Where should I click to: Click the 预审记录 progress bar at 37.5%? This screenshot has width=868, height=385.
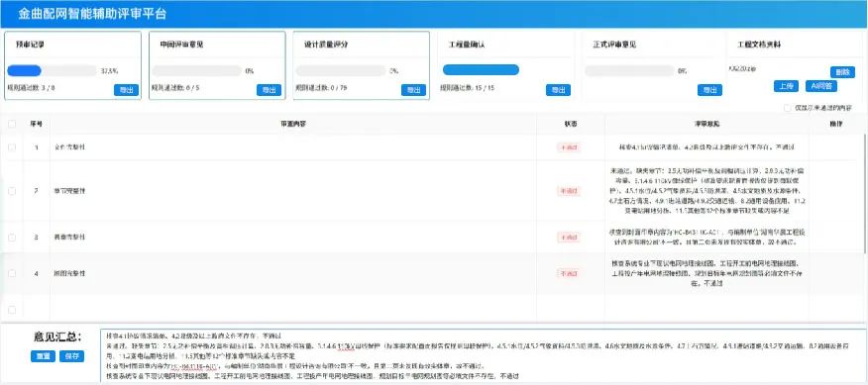click(53, 71)
